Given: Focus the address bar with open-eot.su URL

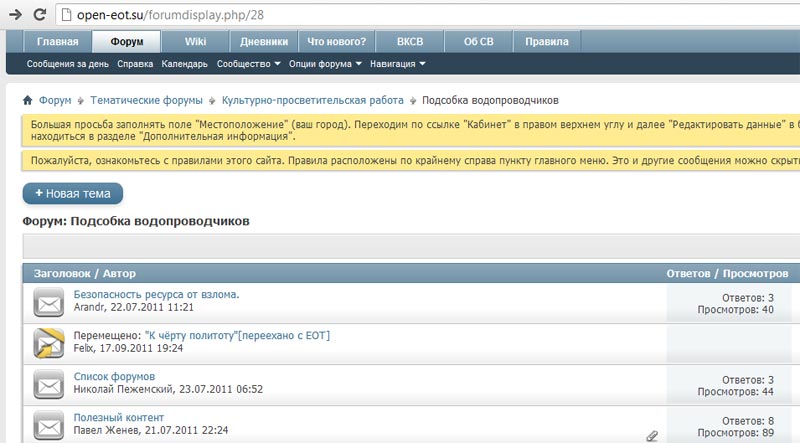Looking at the screenshot, I should [429, 15].
